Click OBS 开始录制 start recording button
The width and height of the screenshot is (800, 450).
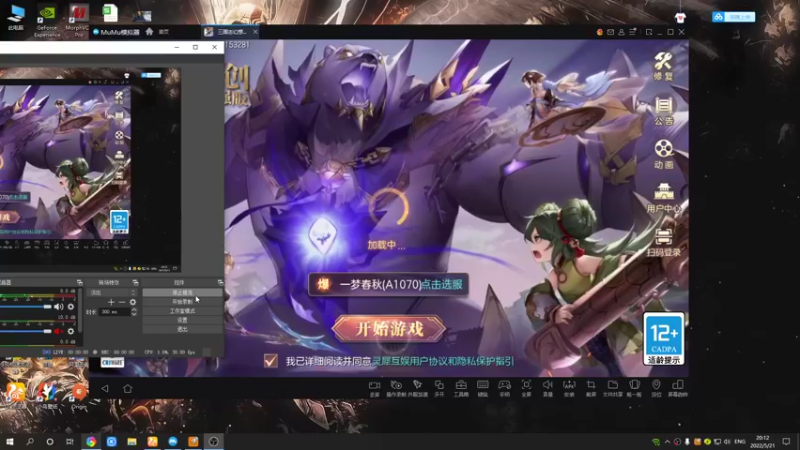point(182,302)
